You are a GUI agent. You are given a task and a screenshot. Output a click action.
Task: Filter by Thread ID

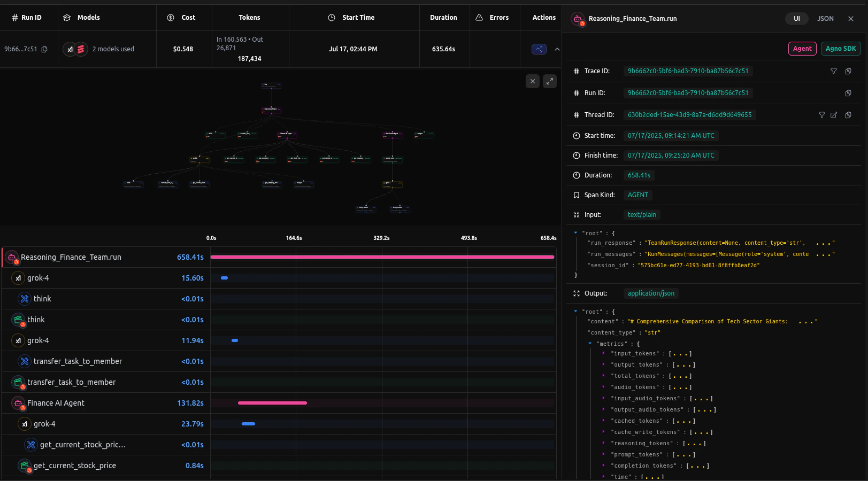(821, 115)
